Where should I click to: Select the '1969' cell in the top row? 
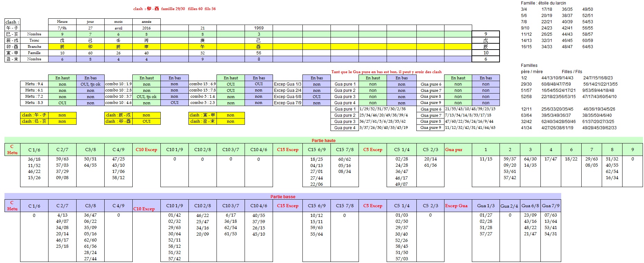coord(259,28)
